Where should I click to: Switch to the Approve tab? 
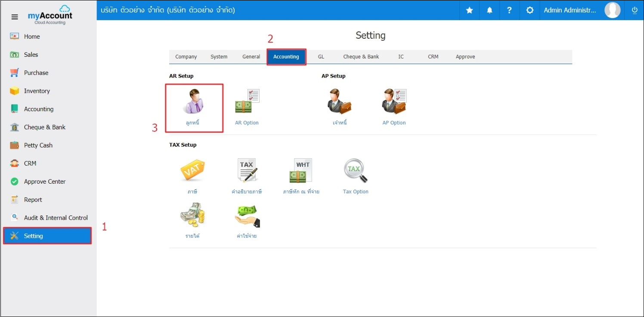465,57
